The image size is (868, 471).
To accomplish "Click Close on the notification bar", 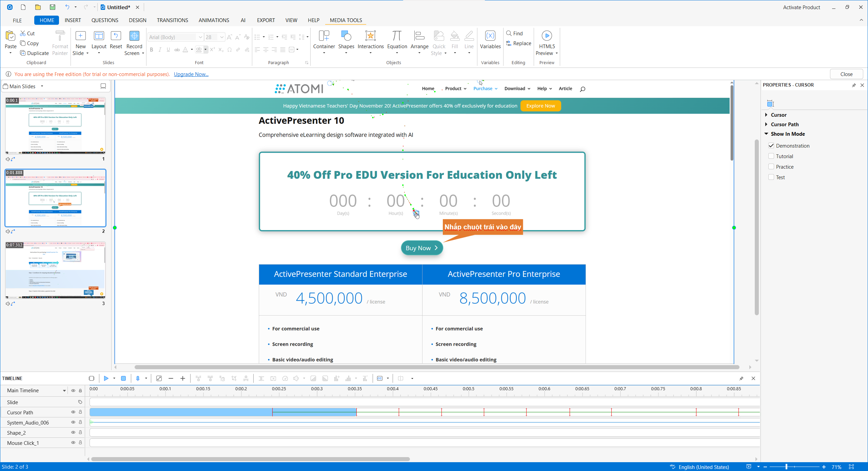I will click(846, 74).
